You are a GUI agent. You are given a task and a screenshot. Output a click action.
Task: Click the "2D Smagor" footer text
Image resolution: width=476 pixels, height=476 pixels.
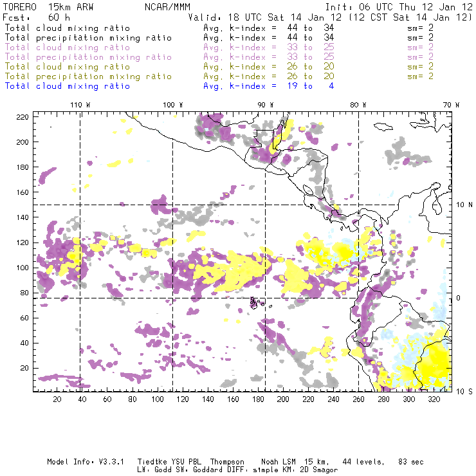(319, 470)
